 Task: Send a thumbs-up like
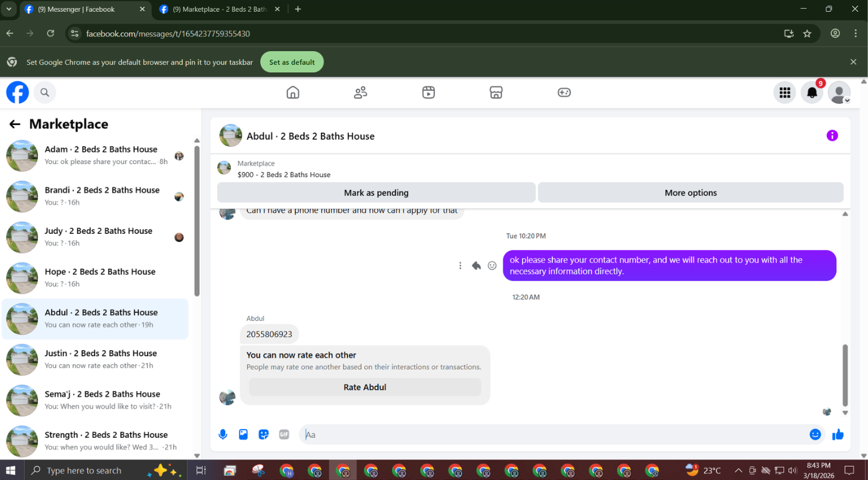tap(838, 435)
